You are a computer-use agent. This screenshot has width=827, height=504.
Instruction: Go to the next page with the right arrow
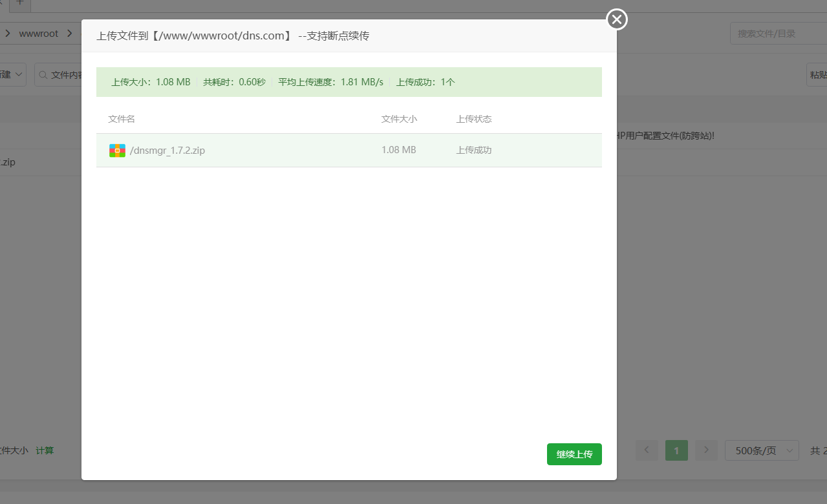click(x=705, y=450)
